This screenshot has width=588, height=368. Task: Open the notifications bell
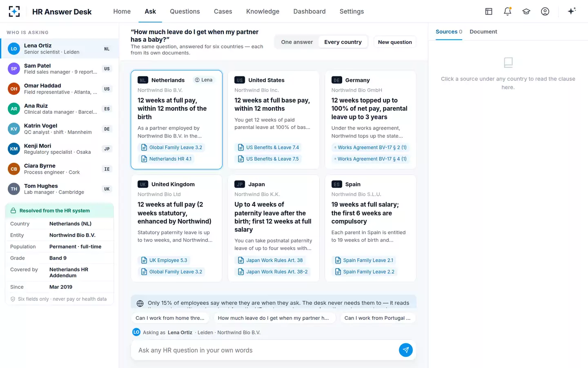508,11
